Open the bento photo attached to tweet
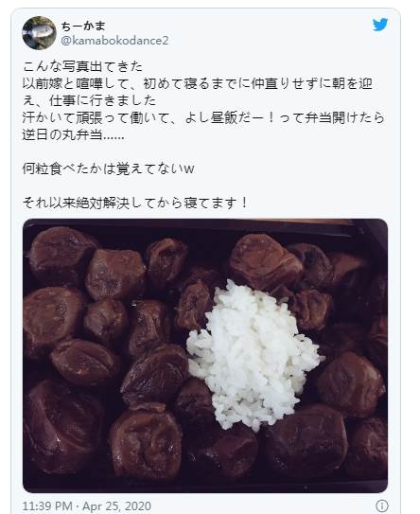This screenshot has width=420, height=514. click(205, 356)
